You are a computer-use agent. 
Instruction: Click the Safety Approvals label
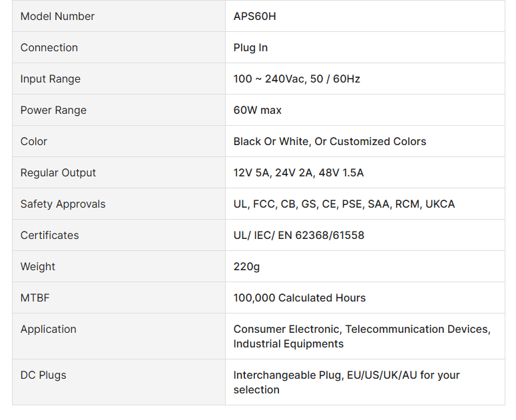[x=63, y=204]
